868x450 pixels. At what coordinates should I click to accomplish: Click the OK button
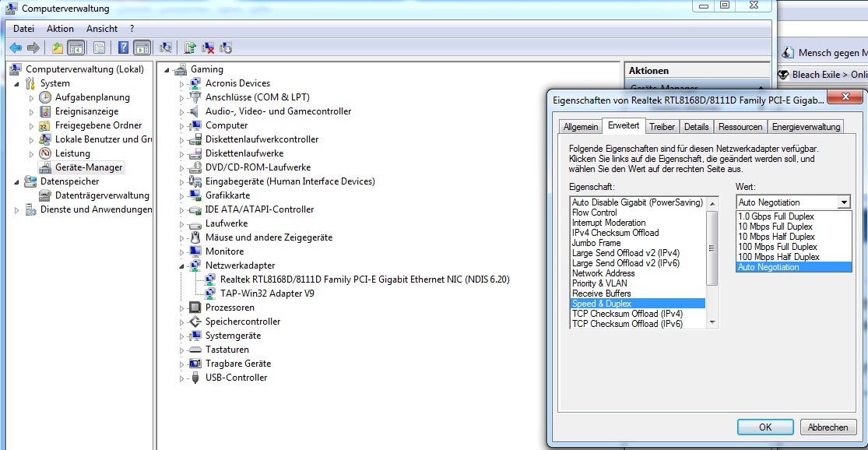(x=765, y=427)
